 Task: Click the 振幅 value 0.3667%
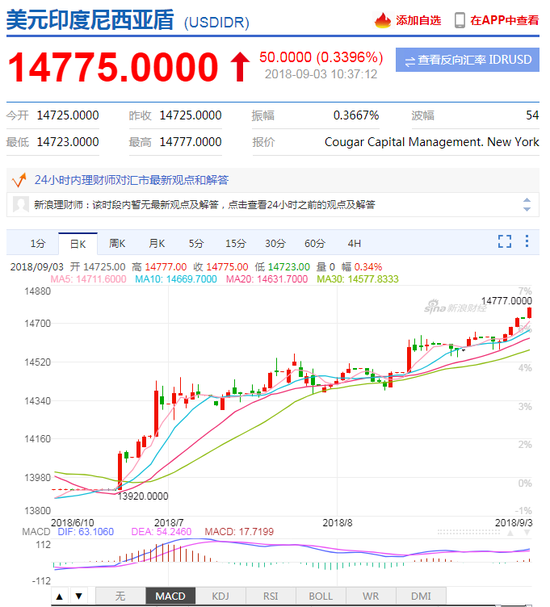(x=356, y=115)
